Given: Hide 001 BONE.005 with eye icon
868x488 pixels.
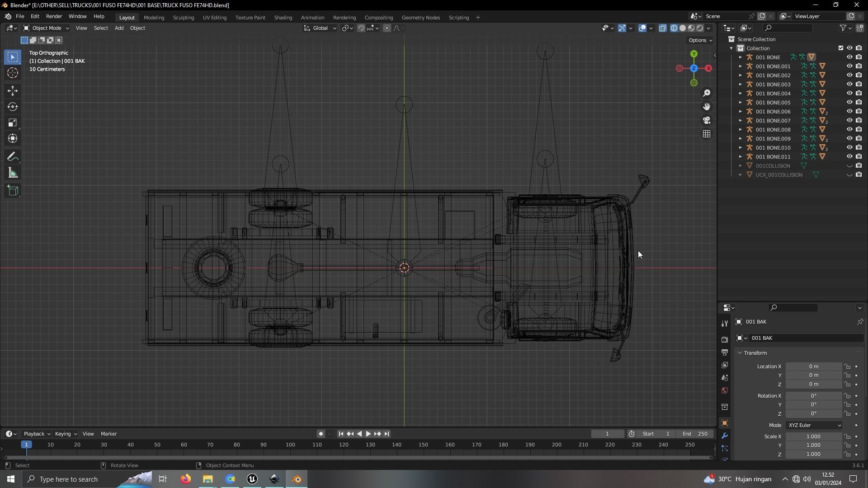Looking at the screenshot, I should click(x=849, y=103).
